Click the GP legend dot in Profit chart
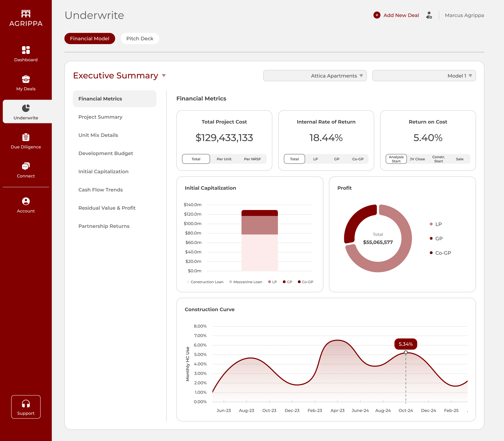Viewport: 504px width, 441px height. [x=431, y=238]
